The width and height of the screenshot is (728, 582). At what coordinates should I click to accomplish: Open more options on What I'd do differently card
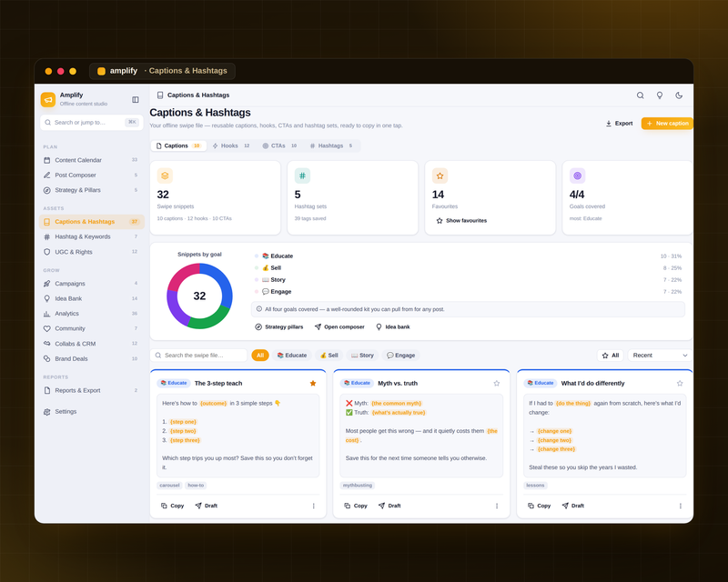tap(680, 506)
